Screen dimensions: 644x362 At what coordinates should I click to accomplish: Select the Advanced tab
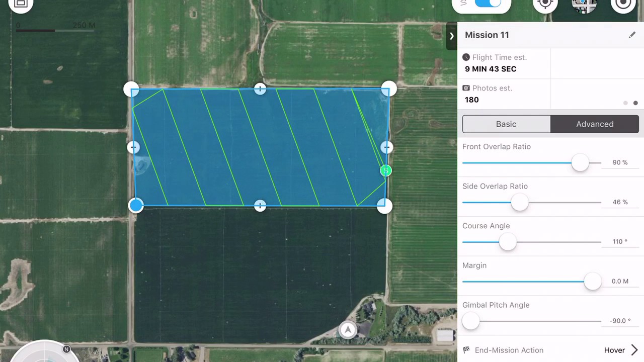tap(595, 124)
